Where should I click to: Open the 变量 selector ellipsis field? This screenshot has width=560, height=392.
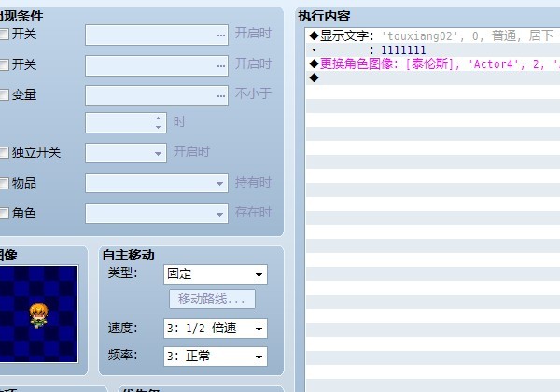point(157,95)
